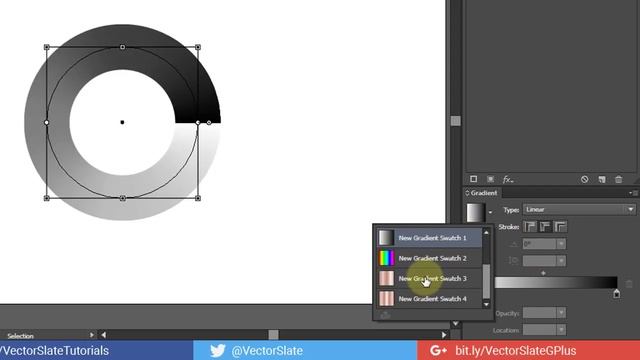This screenshot has height=360, width=640.
Task: Click the Add New Fill icon in Appearance panel
Action: [491, 179]
